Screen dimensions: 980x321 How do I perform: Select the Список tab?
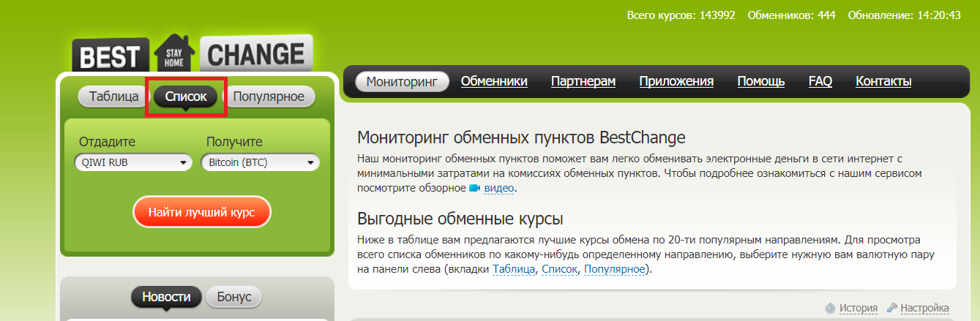(x=186, y=97)
